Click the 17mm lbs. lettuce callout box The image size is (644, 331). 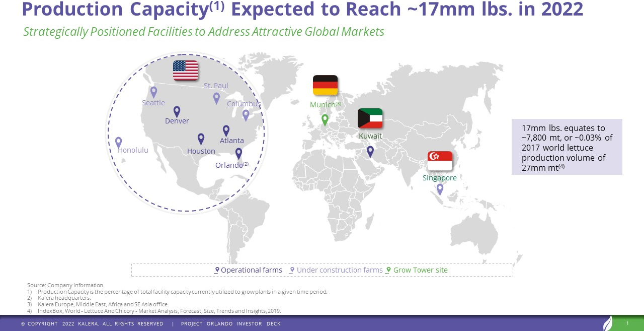pyautogui.click(x=567, y=147)
